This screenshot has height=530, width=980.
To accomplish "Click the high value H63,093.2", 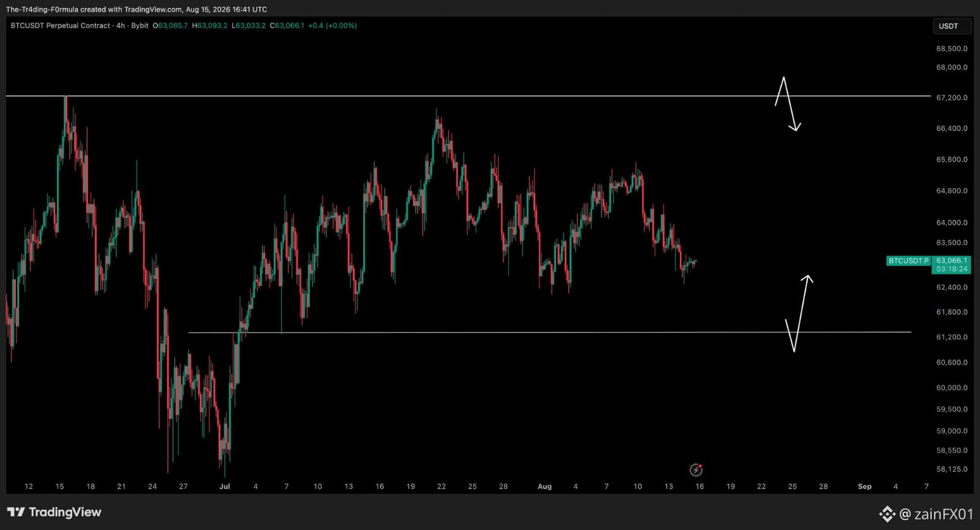I will click(209, 26).
